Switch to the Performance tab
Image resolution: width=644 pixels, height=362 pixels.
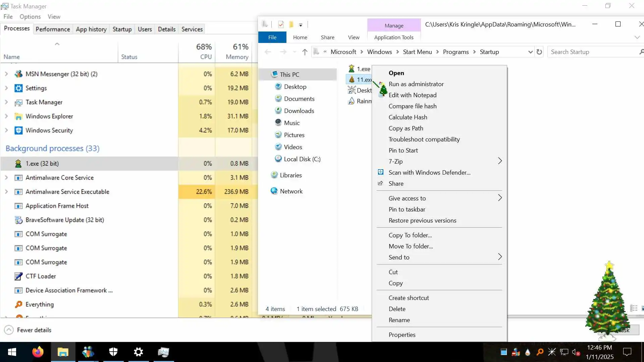[53, 29]
